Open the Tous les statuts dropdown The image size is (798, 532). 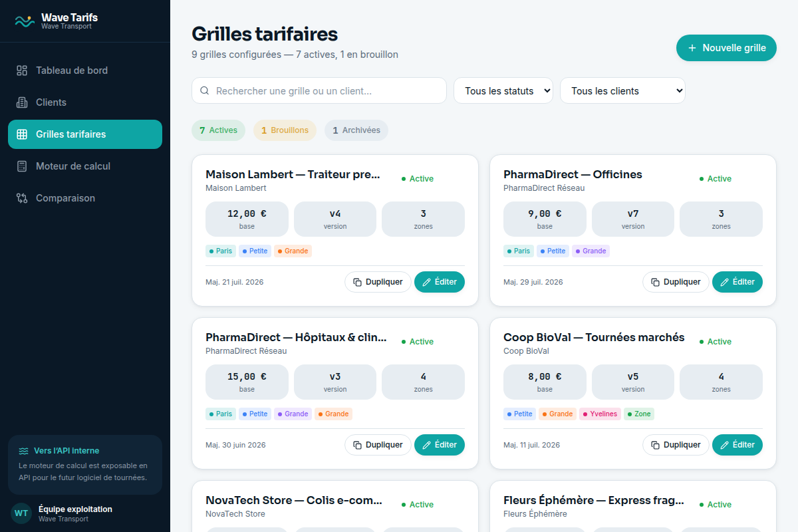(x=503, y=91)
